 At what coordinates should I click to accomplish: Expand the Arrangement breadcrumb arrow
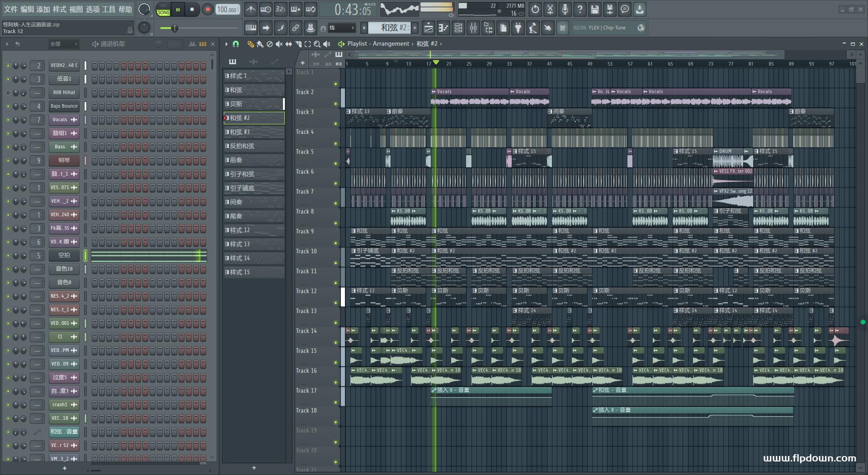pyautogui.click(x=412, y=44)
